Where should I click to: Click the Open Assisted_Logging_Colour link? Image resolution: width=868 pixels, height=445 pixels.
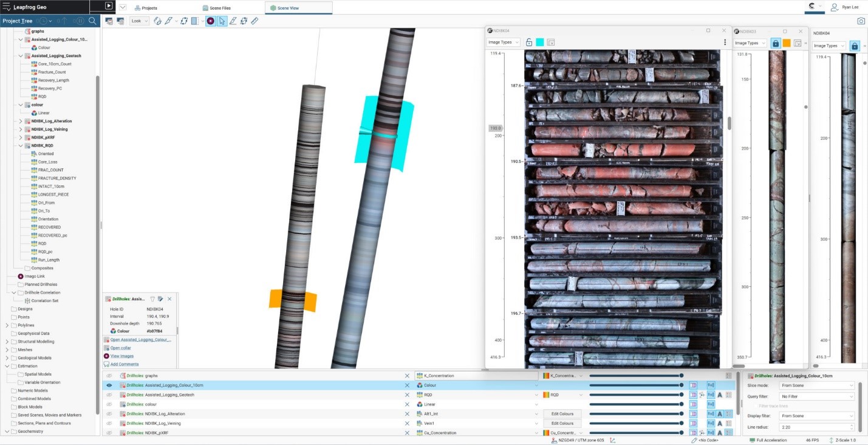coord(141,340)
